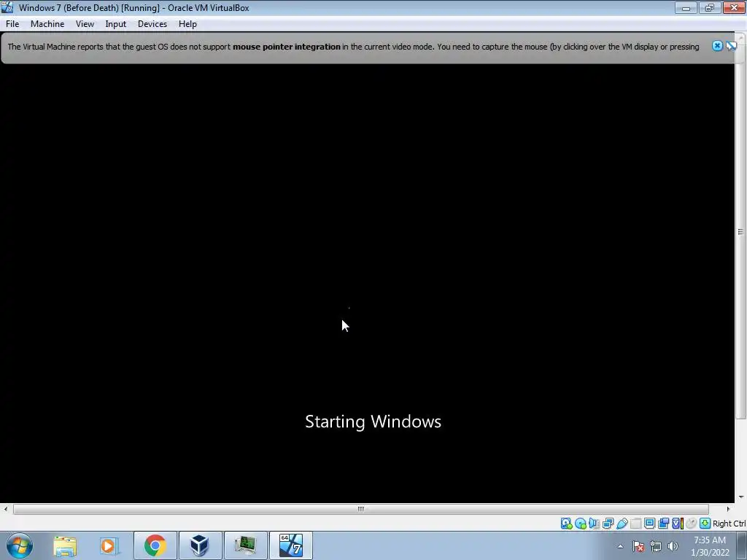Click the audio indicator in VirtualBox status bar
The height and width of the screenshot is (560, 747).
pos(594,524)
